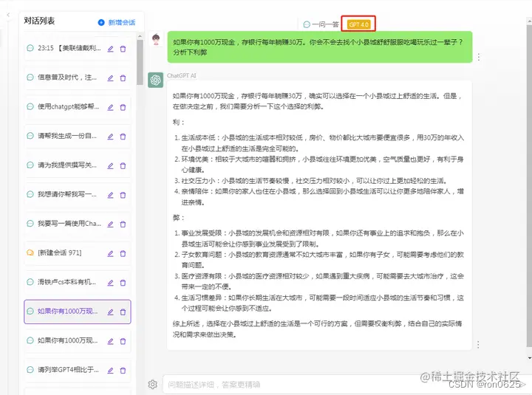
Task: Delete the [新建会话 971] conversation
Action: 123,253
